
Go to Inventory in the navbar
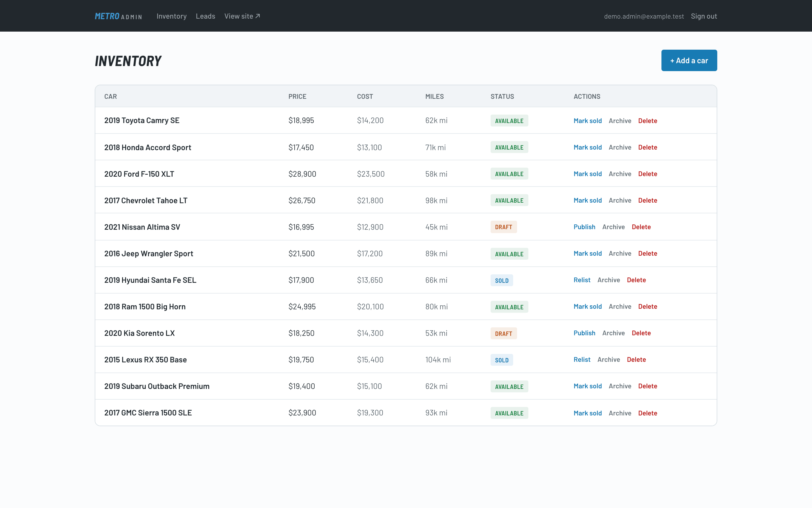(171, 16)
